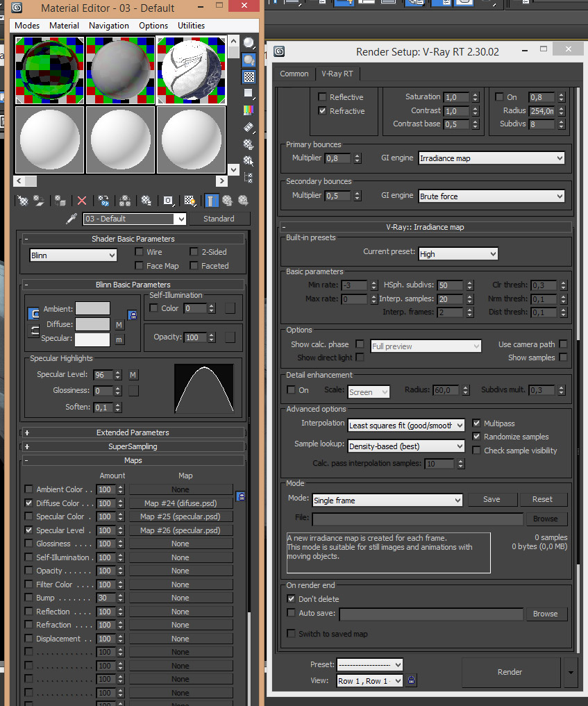Click the Put to Library icon

146,201
